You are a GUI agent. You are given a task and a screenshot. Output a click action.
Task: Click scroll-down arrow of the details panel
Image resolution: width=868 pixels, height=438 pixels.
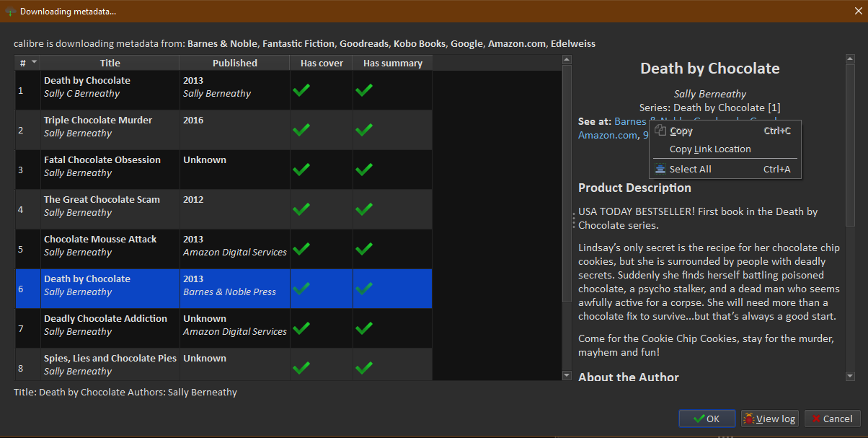point(850,376)
